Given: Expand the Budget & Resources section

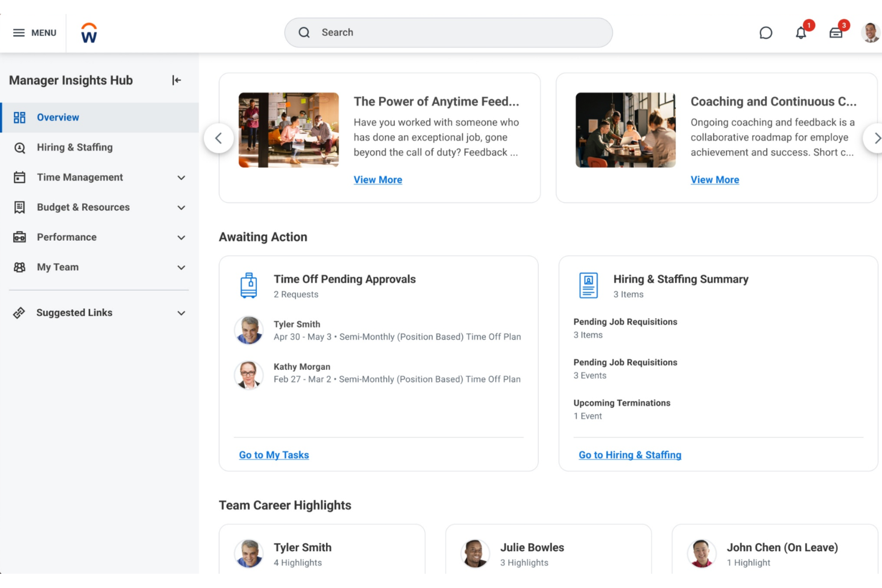Looking at the screenshot, I should (181, 207).
